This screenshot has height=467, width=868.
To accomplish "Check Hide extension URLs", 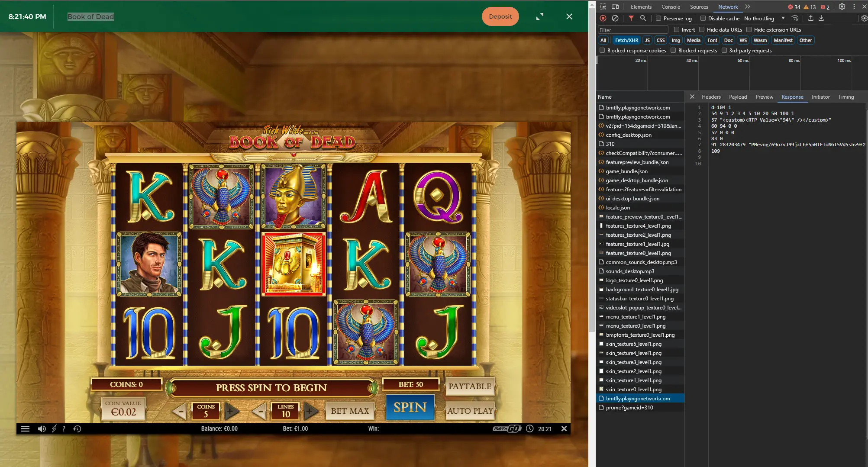I will point(749,29).
